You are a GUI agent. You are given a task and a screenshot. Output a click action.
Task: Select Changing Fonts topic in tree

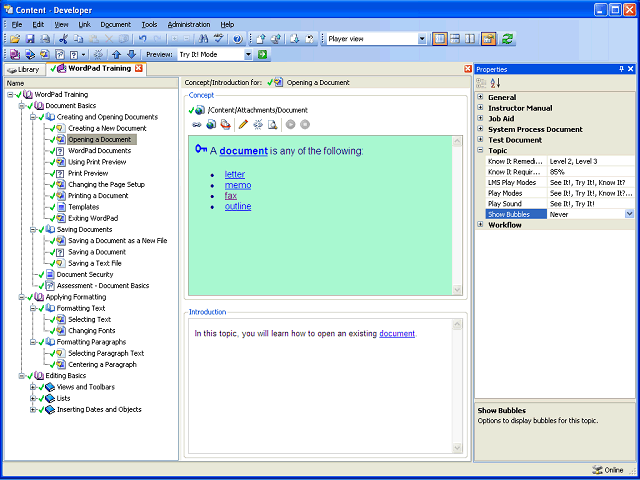pos(91,331)
